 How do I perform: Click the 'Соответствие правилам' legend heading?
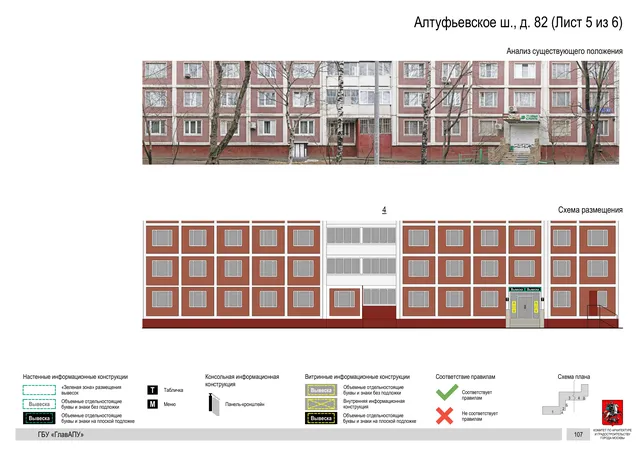point(465,377)
